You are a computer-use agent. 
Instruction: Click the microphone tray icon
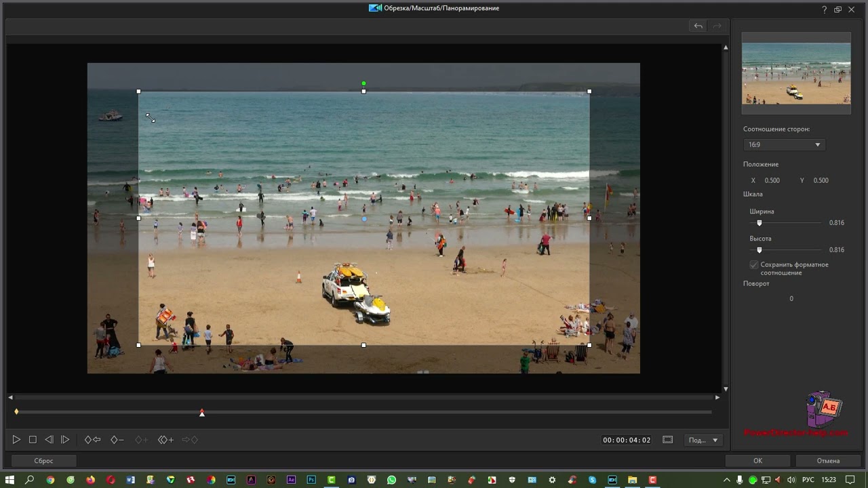click(x=740, y=480)
